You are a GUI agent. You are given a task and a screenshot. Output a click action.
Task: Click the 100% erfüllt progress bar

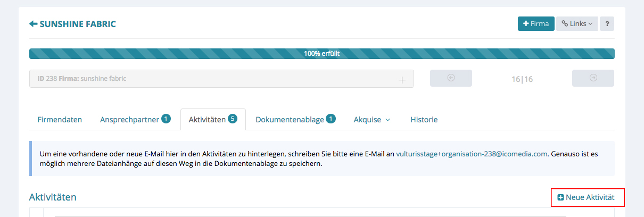[x=321, y=54]
